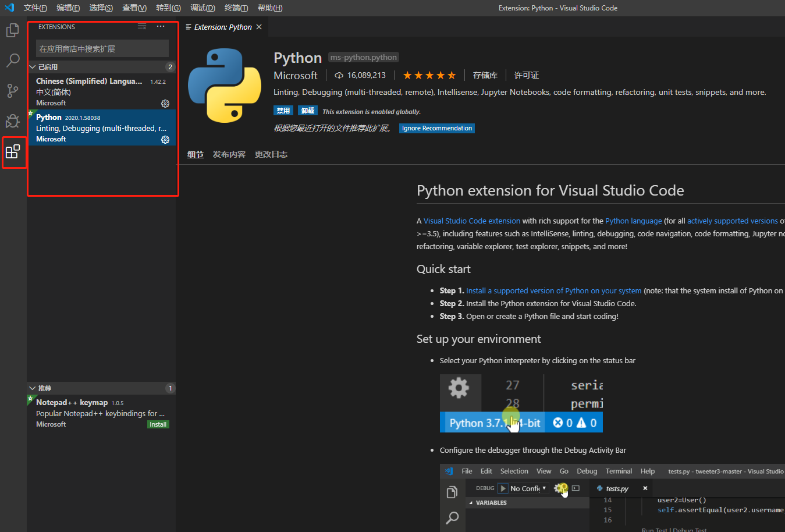This screenshot has height=532, width=785.
Task: Click the install count cloud icon
Action: pos(339,76)
